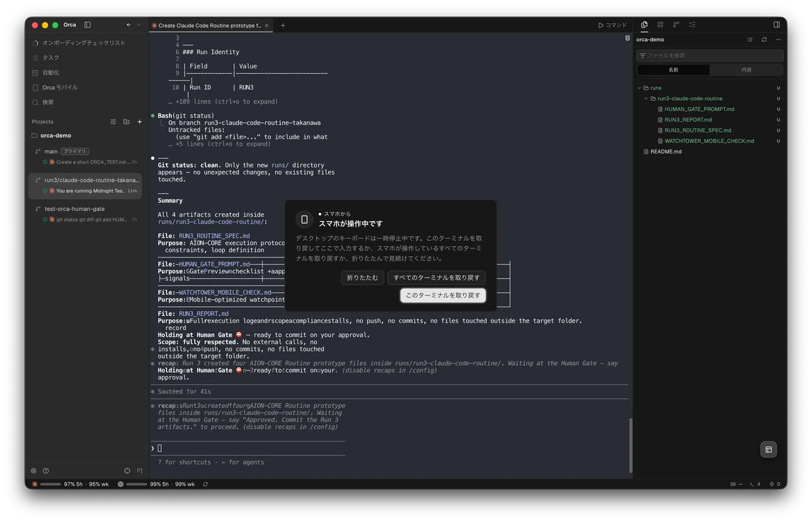Click the Claude usage icon in status bar
Image resolution: width=812 pixels, height=522 pixels.
[35, 484]
